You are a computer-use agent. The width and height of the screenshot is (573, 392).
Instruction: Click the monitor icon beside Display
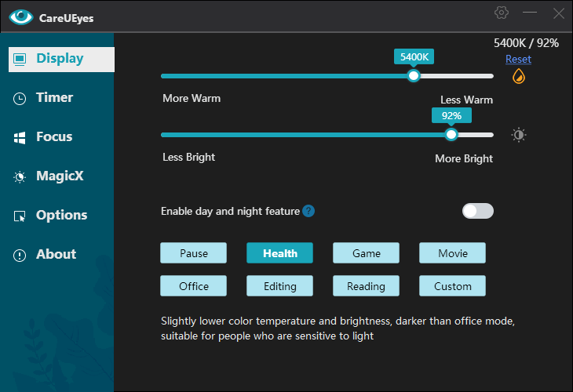(x=20, y=59)
